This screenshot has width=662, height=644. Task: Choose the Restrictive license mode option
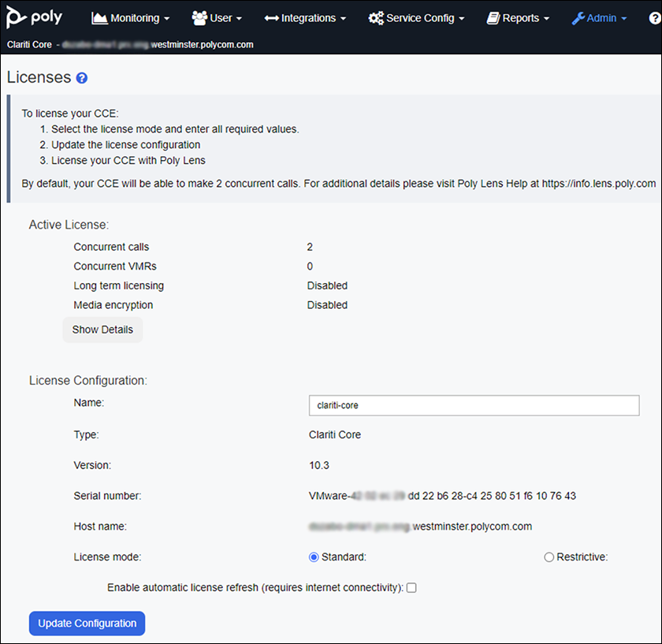pos(549,557)
